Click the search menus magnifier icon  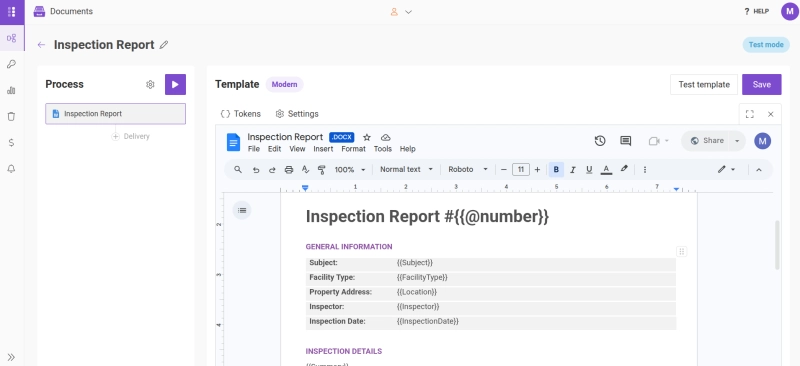238,169
